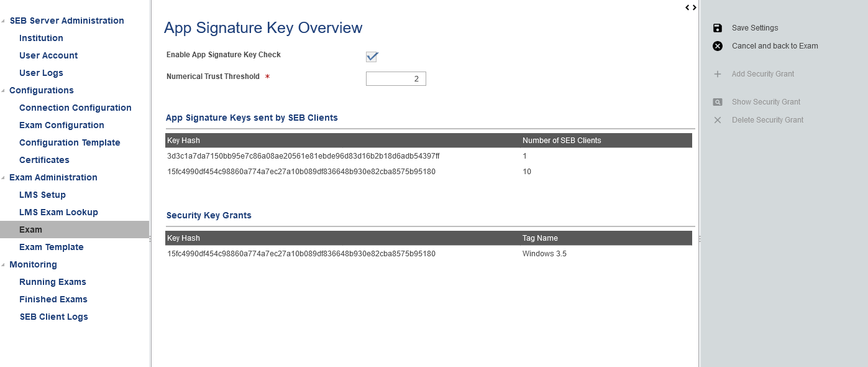Click the panel arrows icon at top right
Viewport: 868px width, 367px height.
[691, 7]
